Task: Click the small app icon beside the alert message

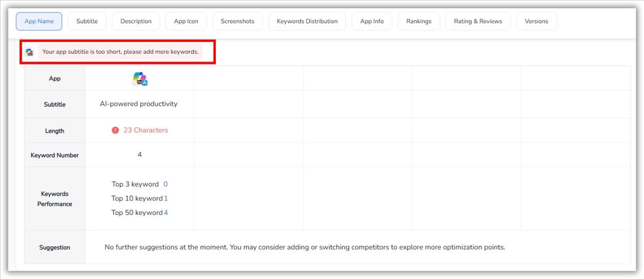Action: click(x=29, y=52)
